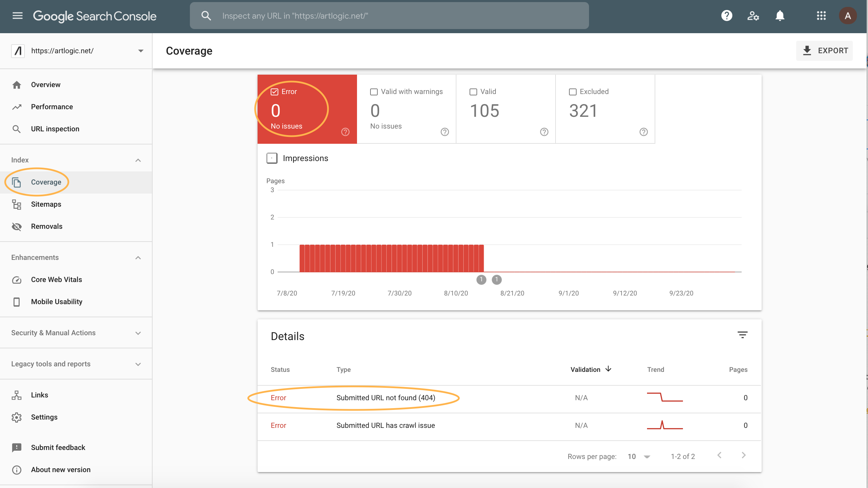Viewport: 868px width, 488px height.
Task: Open the hamburger navigation menu
Action: pyautogui.click(x=17, y=16)
